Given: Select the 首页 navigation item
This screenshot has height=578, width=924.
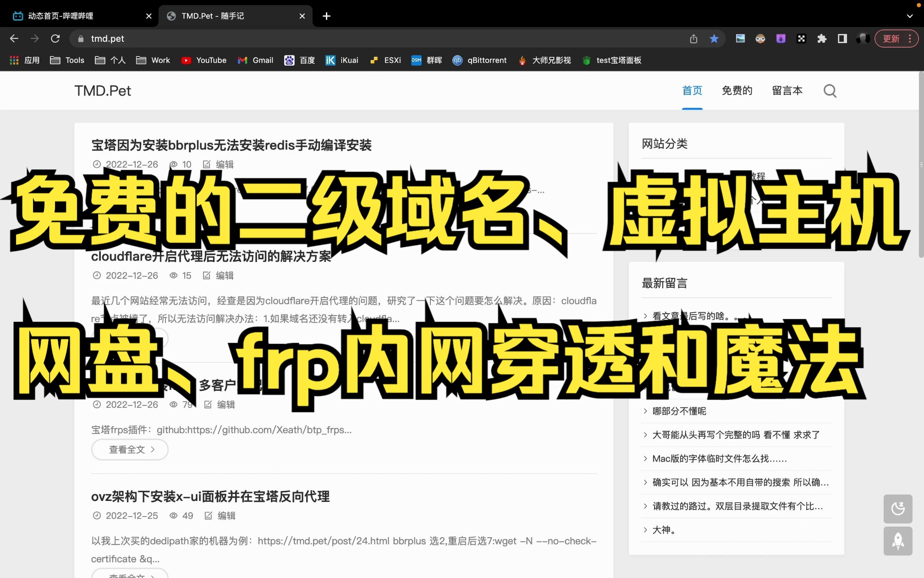Looking at the screenshot, I should (692, 90).
